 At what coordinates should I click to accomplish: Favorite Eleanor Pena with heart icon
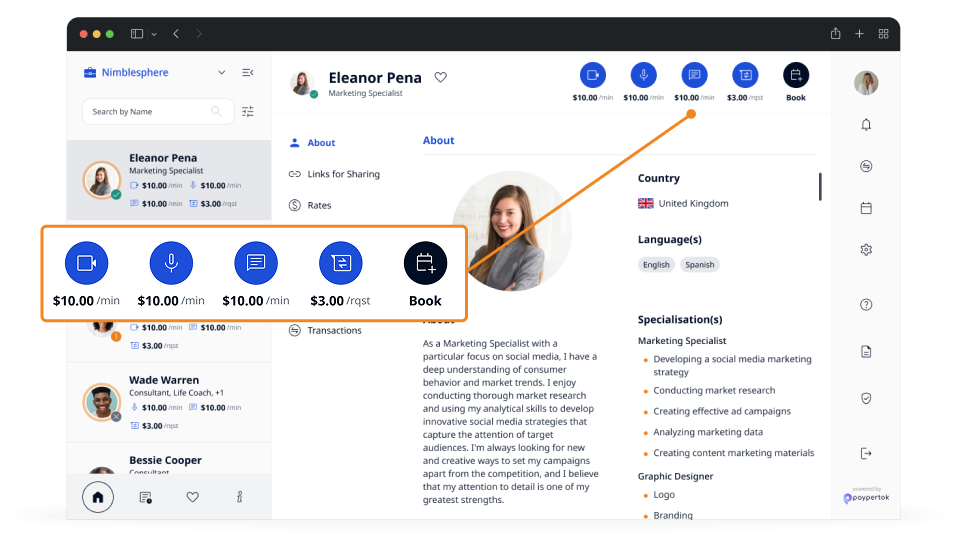click(440, 77)
